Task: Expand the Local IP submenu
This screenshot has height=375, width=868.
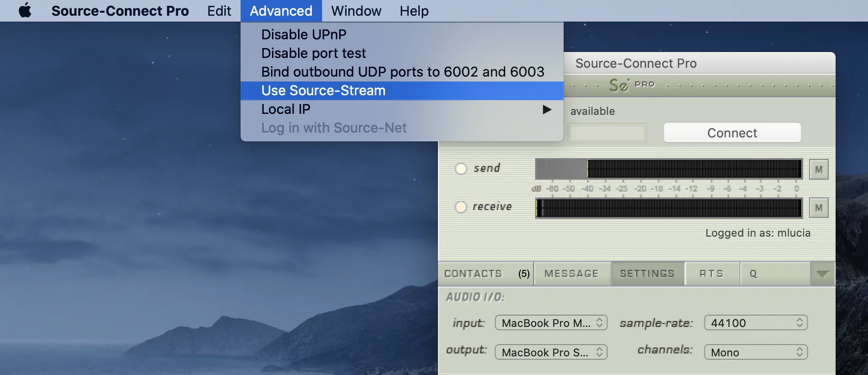Action: point(402,109)
